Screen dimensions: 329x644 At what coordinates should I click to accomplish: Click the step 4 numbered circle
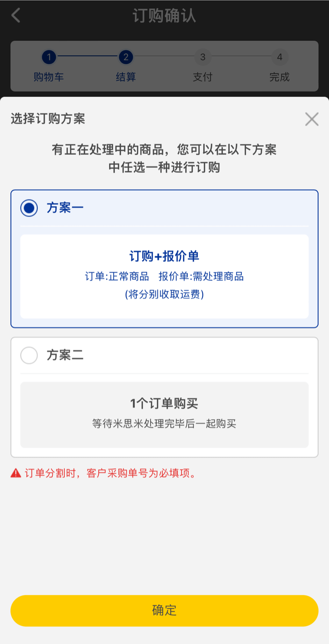tap(279, 57)
